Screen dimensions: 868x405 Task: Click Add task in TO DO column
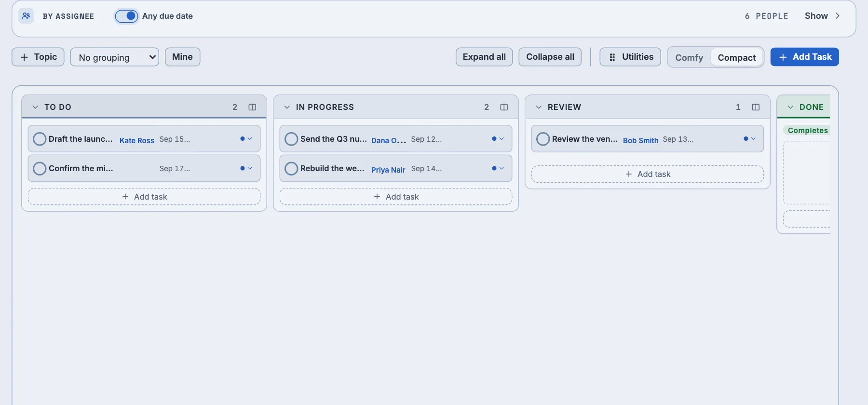(x=144, y=197)
